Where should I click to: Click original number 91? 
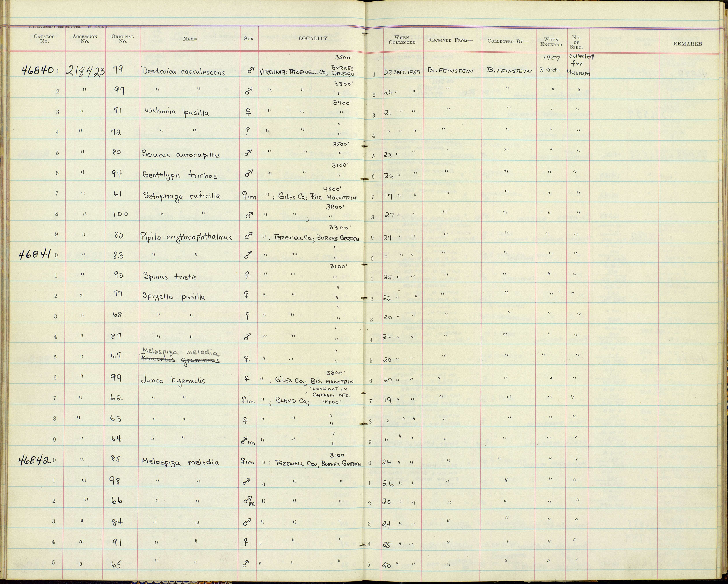(x=116, y=542)
